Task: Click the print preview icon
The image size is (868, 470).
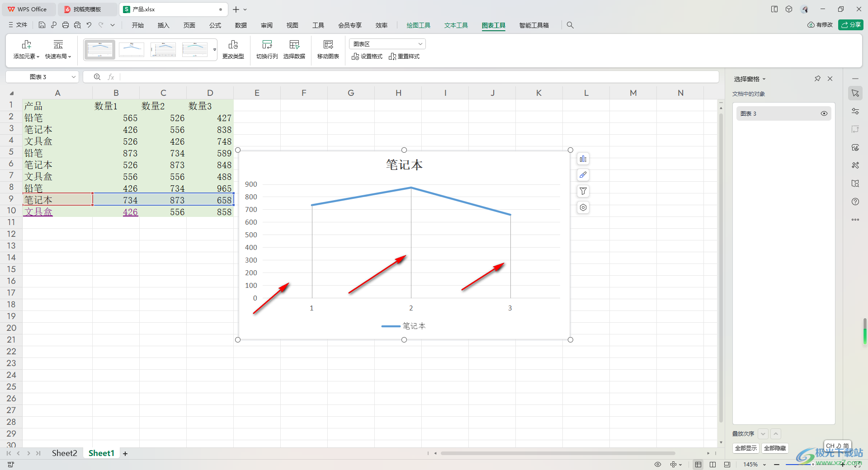Action: coord(77,25)
